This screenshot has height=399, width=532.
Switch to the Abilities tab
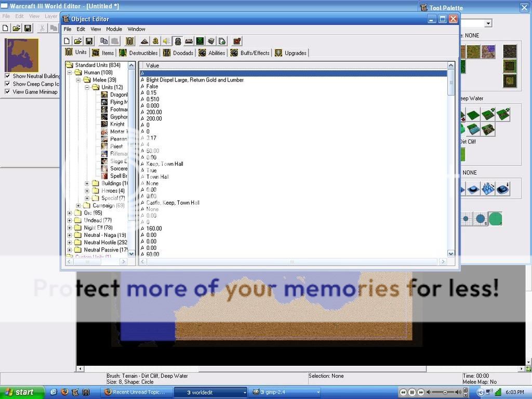tap(212, 53)
